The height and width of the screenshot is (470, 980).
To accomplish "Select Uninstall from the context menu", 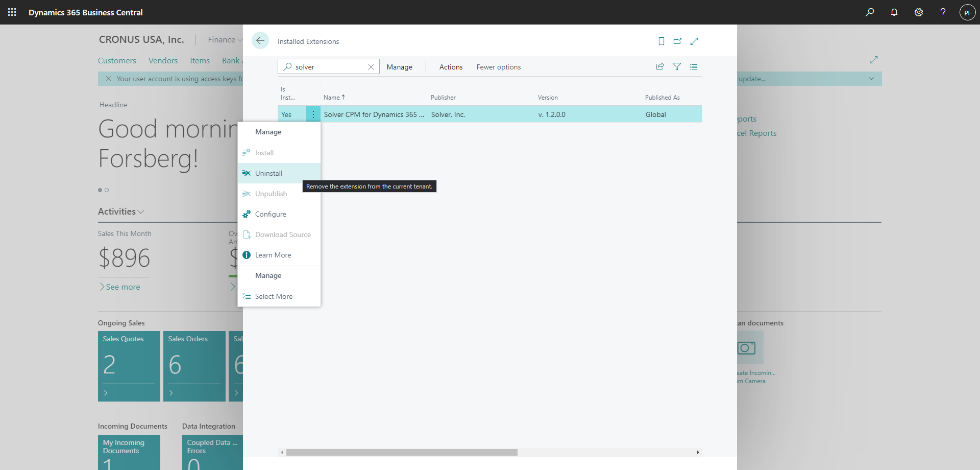I will pyautogui.click(x=268, y=173).
